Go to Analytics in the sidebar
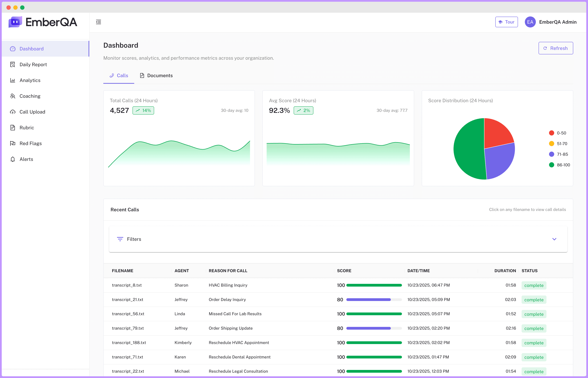This screenshot has height=378, width=588. coord(45,80)
